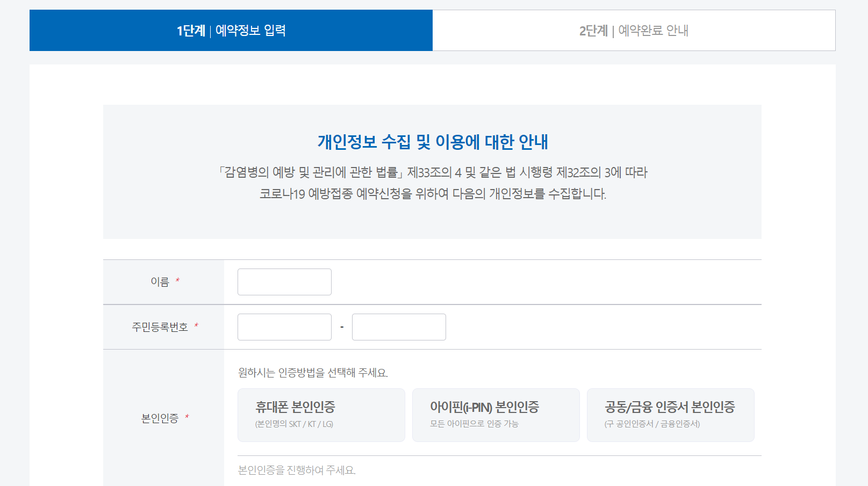Image resolution: width=868 pixels, height=486 pixels.
Task: Click text 본인인증을 진행하여 주세요.
Action: point(297,470)
